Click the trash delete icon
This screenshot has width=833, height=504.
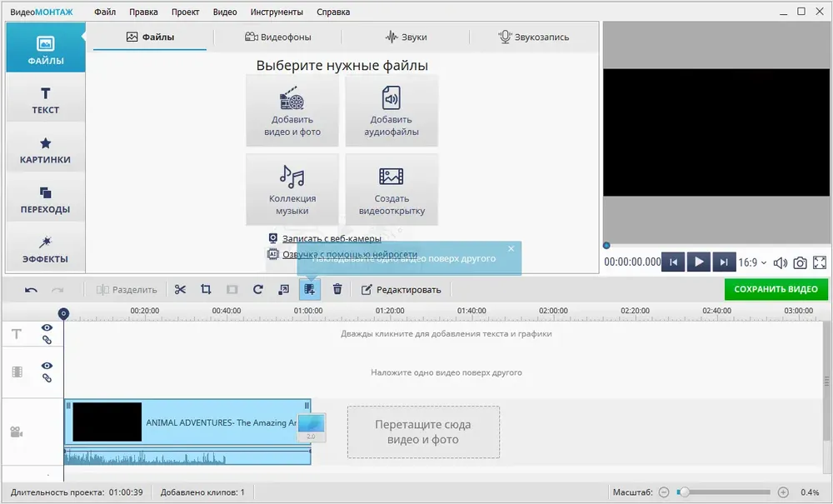click(x=337, y=289)
